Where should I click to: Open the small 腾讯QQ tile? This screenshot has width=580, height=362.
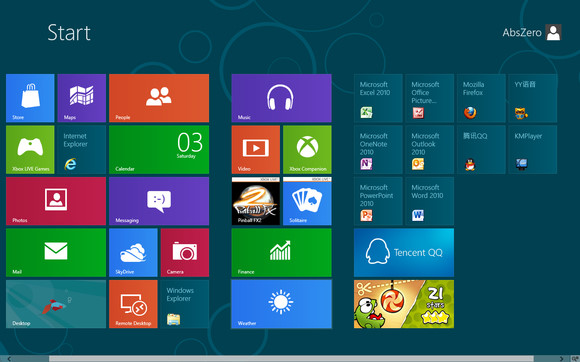click(481, 149)
